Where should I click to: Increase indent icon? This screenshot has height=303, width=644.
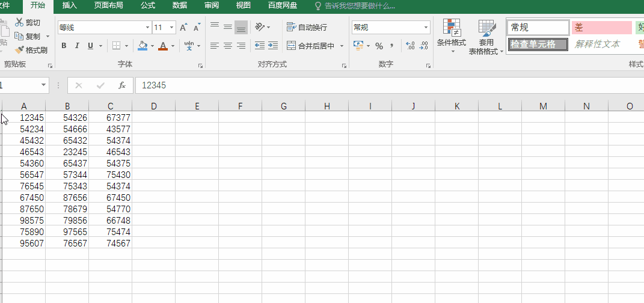273,46
